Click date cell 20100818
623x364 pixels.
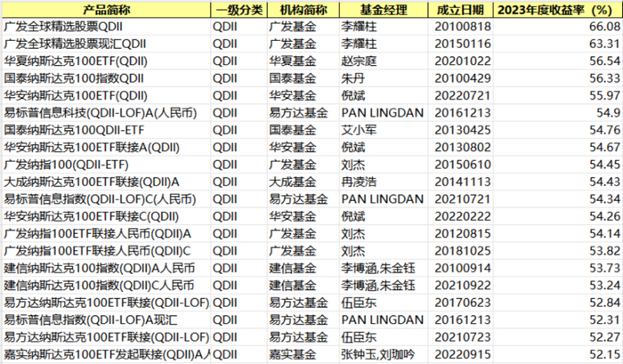point(460,27)
